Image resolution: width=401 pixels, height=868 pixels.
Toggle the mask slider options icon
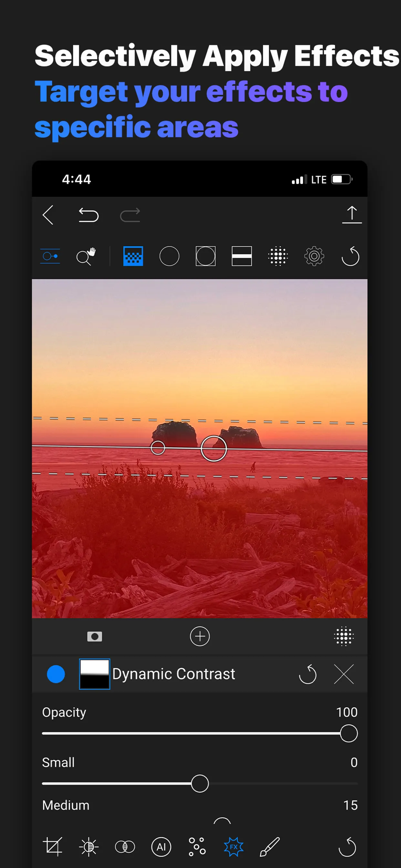[50, 256]
